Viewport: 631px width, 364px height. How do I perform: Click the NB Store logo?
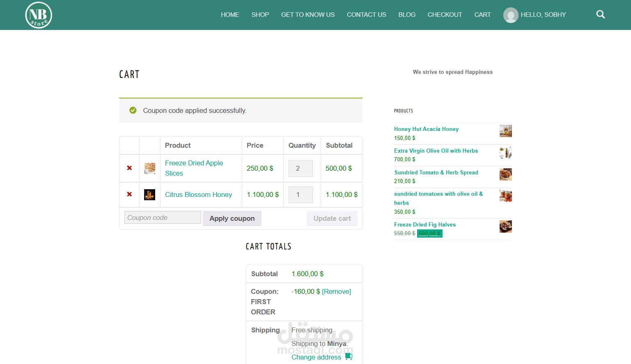point(39,15)
